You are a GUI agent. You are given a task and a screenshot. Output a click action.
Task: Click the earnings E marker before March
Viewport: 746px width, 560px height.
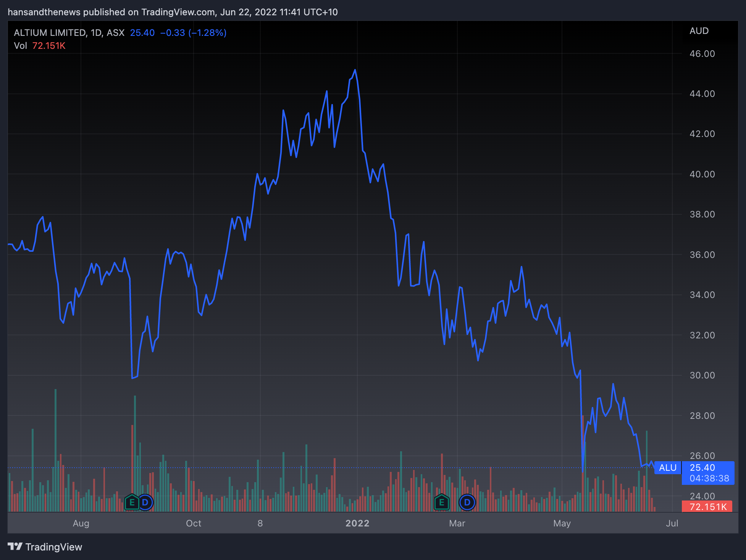tap(441, 502)
